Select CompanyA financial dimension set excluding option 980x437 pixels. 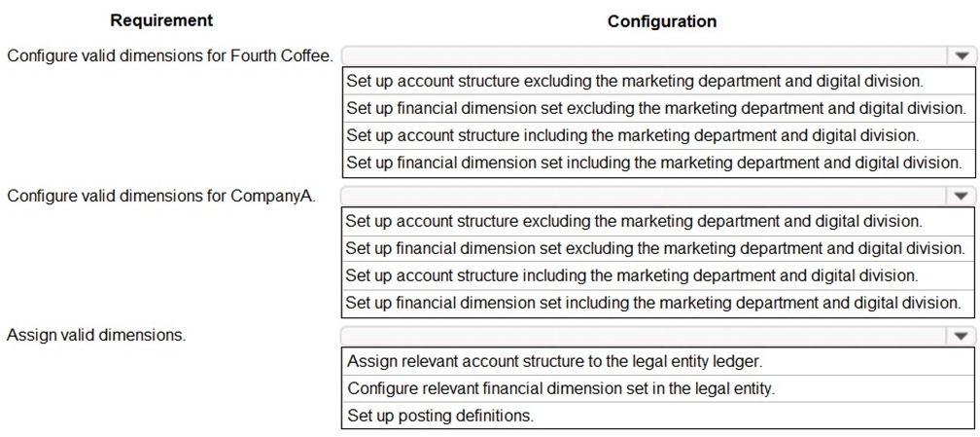[656, 248]
